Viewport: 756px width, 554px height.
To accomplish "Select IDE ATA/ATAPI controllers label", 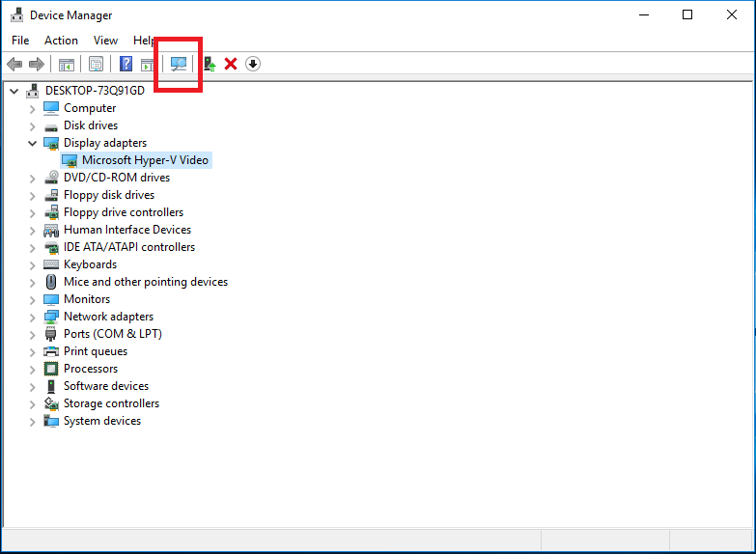I will 129,247.
